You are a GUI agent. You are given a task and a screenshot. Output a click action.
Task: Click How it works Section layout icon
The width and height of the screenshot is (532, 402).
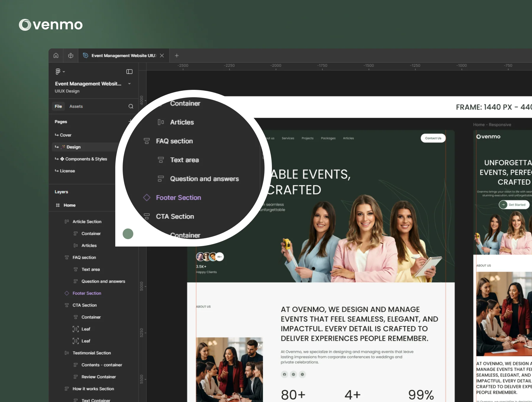(67, 389)
